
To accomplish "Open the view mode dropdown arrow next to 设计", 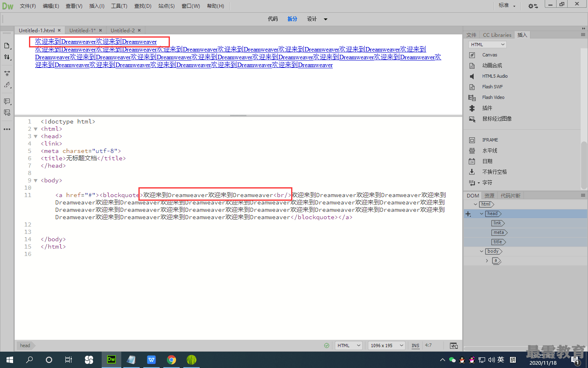I will pos(325,19).
